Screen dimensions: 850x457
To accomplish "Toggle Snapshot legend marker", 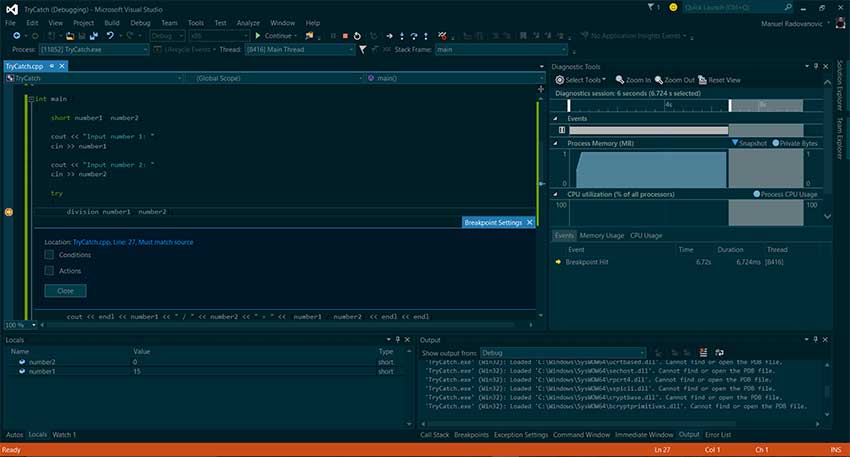I will click(x=735, y=143).
